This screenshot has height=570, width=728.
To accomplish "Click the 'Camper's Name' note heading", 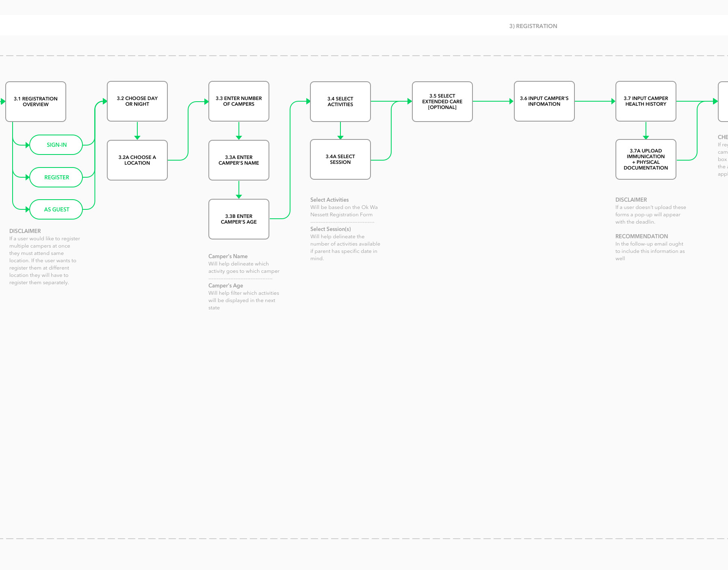I will pyautogui.click(x=228, y=256).
